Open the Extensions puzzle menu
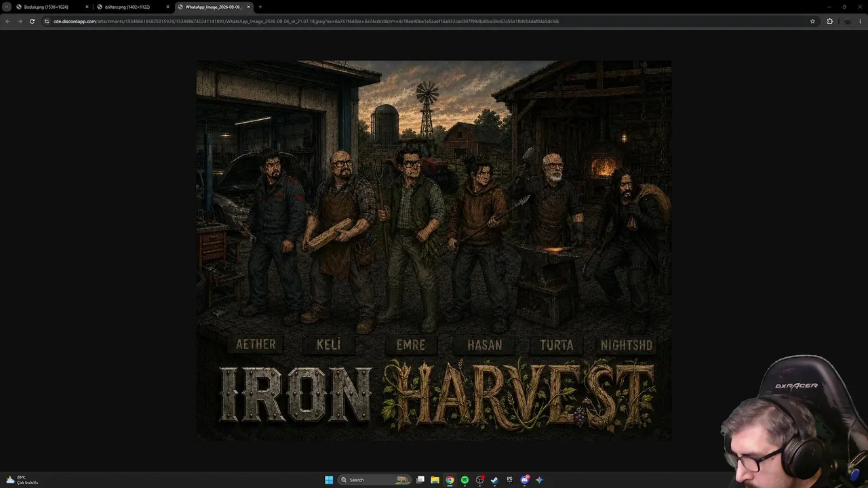Screen dimensions: 868x488 tap(829, 21)
